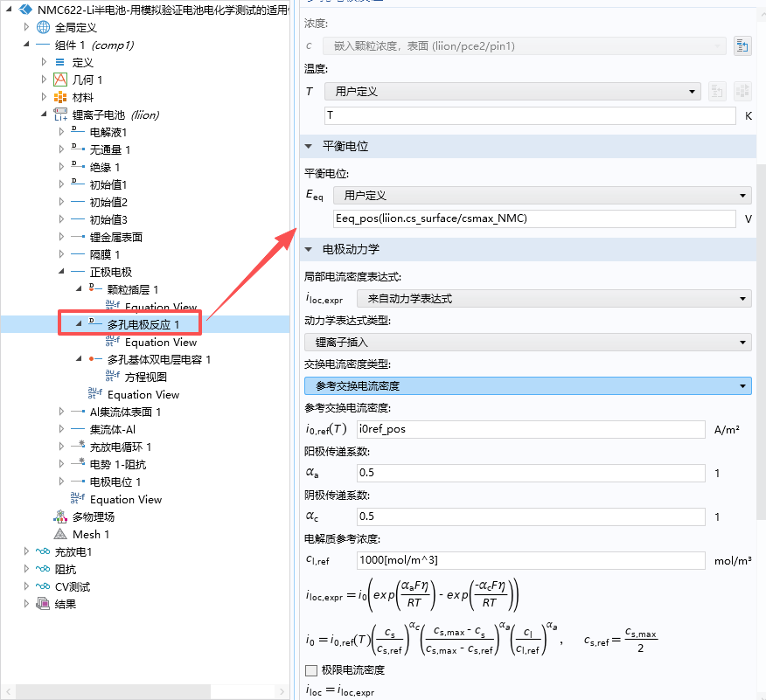
Task: Click the Results (结果) node icon
Action: click(43, 604)
